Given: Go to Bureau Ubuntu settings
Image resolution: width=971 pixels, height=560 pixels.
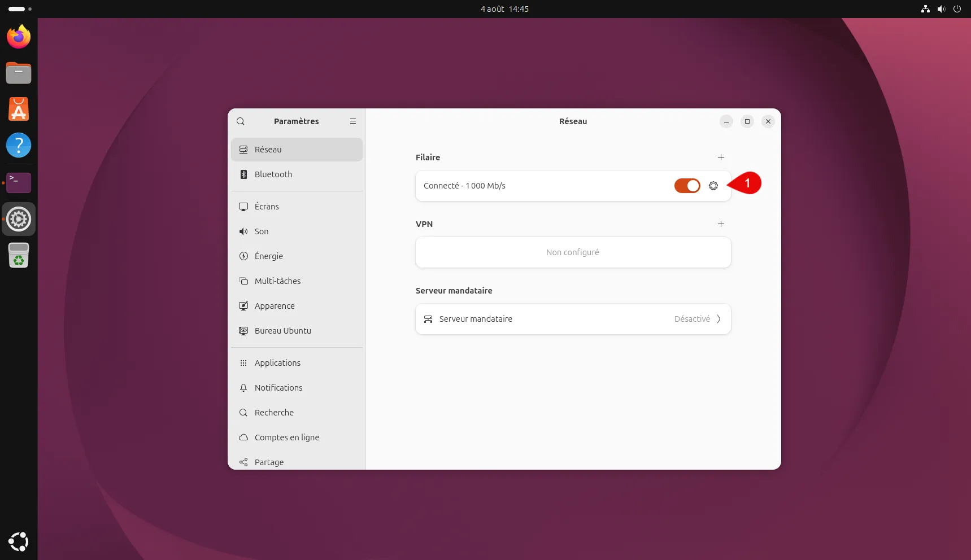Looking at the screenshot, I should tap(297, 331).
